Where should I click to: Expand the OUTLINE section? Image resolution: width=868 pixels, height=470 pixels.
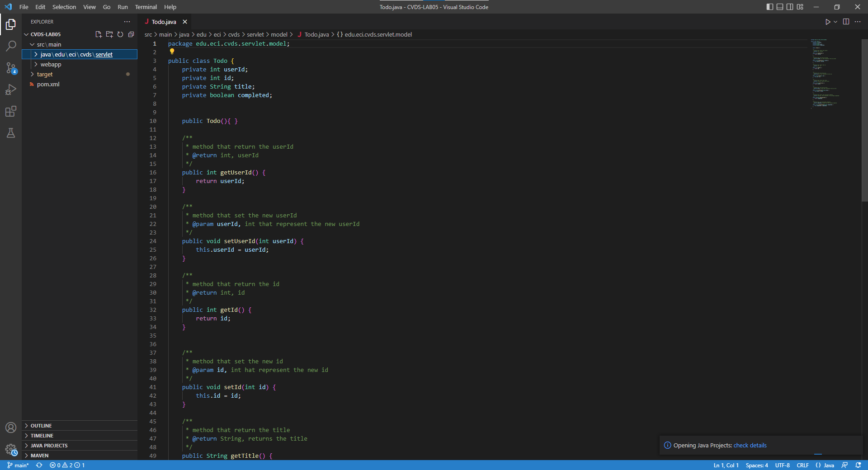pyautogui.click(x=80, y=426)
